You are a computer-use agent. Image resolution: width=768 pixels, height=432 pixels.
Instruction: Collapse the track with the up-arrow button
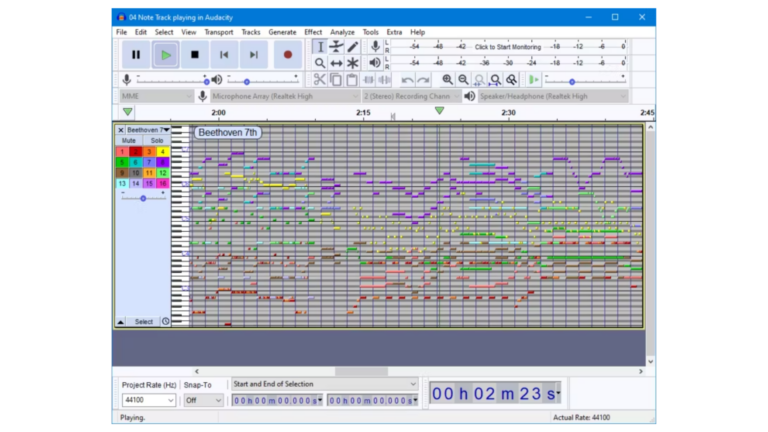pos(120,322)
